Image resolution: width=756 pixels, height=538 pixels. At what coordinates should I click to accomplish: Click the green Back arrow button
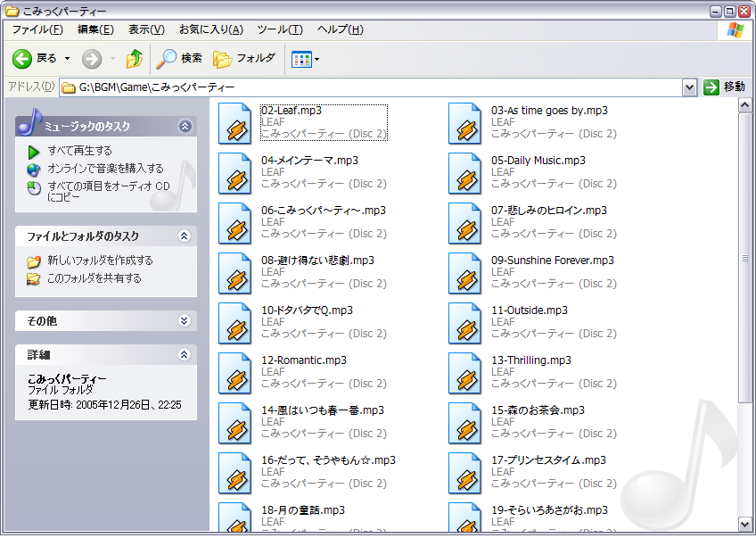tap(22, 59)
